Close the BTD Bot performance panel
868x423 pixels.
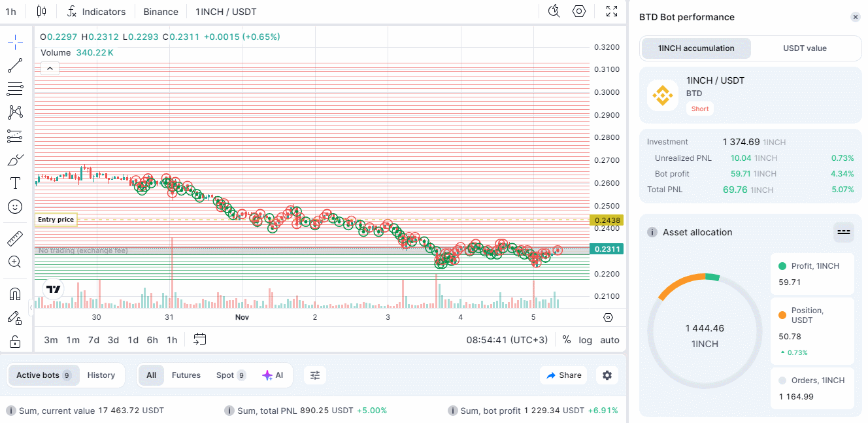pyautogui.click(x=855, y=17)
